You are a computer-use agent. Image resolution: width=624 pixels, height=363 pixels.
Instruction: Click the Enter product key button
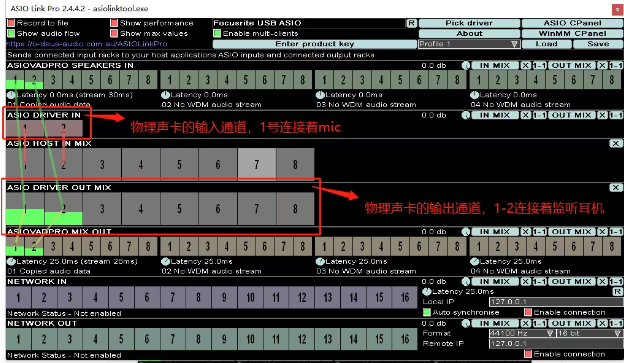(x=314, y=44)
